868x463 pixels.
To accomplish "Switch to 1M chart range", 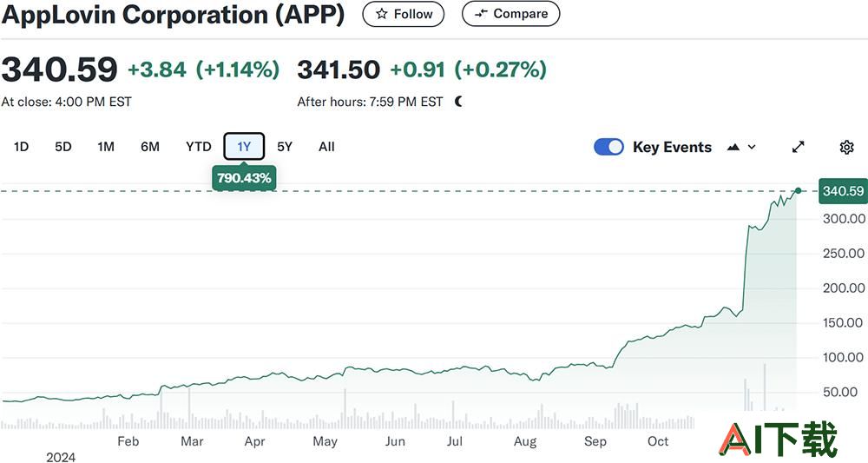I will pos(106,147).
